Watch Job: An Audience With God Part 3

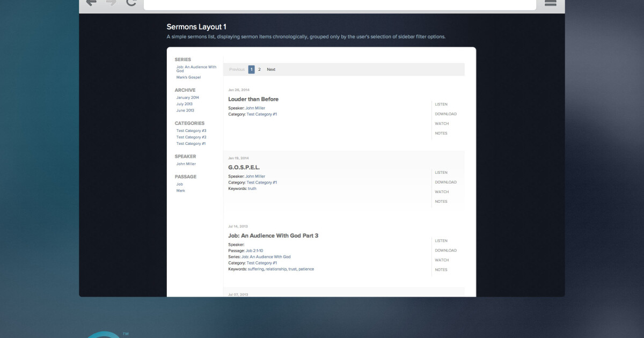(442, 260)
